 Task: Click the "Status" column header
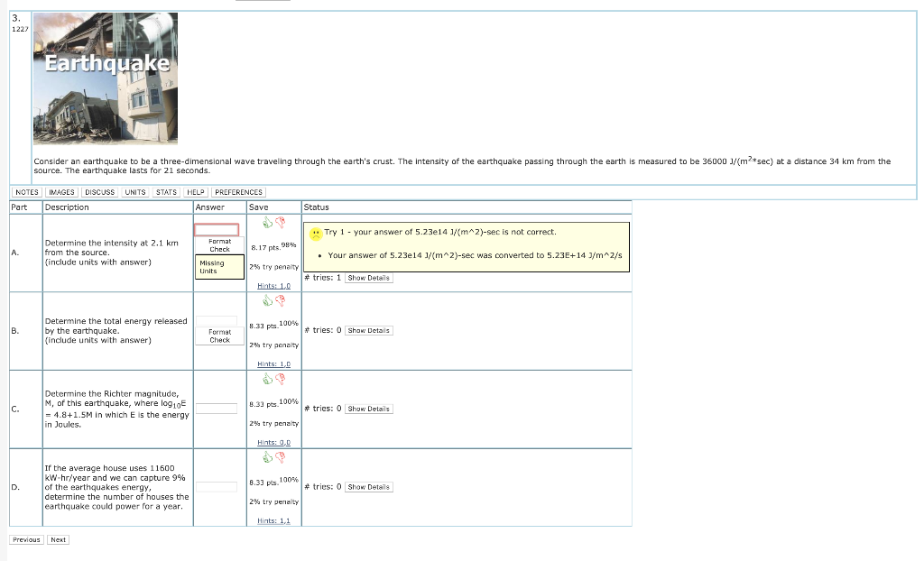point(317,207)
